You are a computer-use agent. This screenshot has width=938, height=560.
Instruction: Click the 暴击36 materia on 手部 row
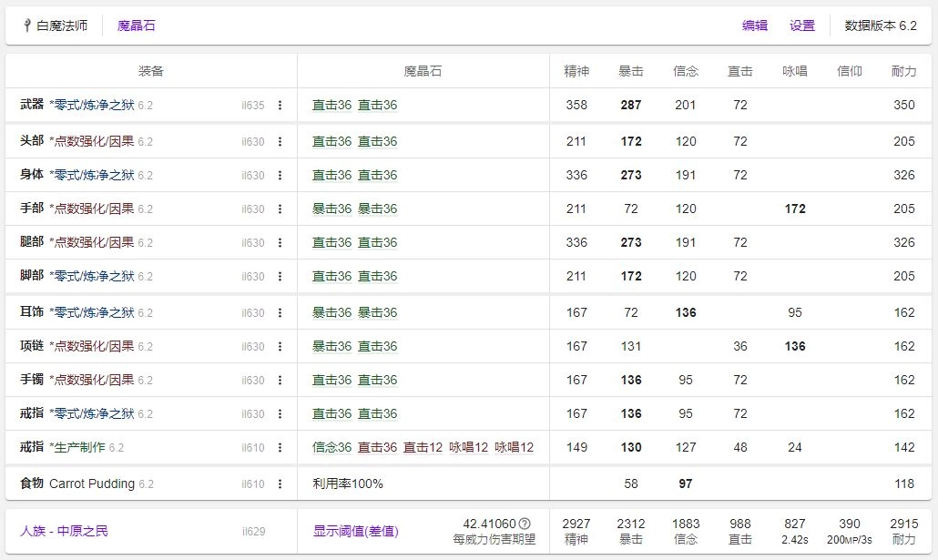[331, 209]
